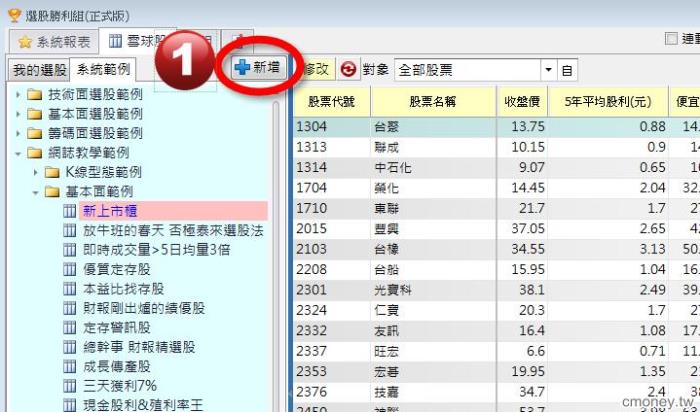700x412 pixels.
Task: Click the red refresh icon
Action: pos(348,70)
